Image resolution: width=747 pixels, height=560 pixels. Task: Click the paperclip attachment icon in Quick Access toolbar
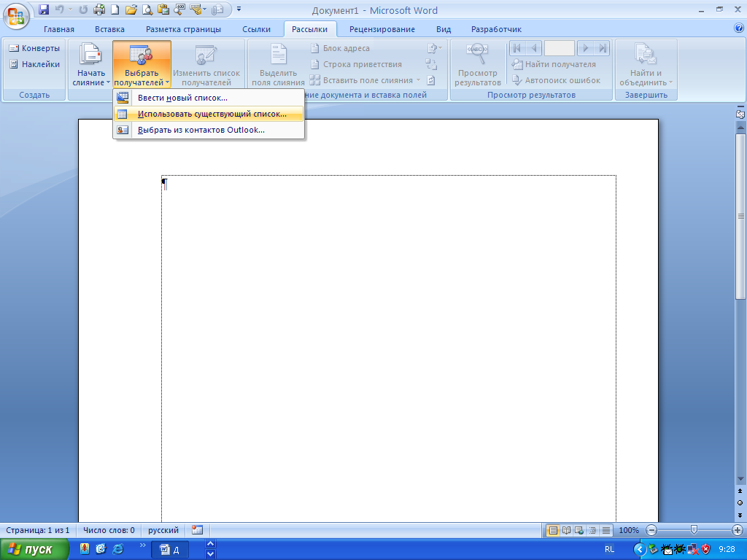click(x=217, y=9)
